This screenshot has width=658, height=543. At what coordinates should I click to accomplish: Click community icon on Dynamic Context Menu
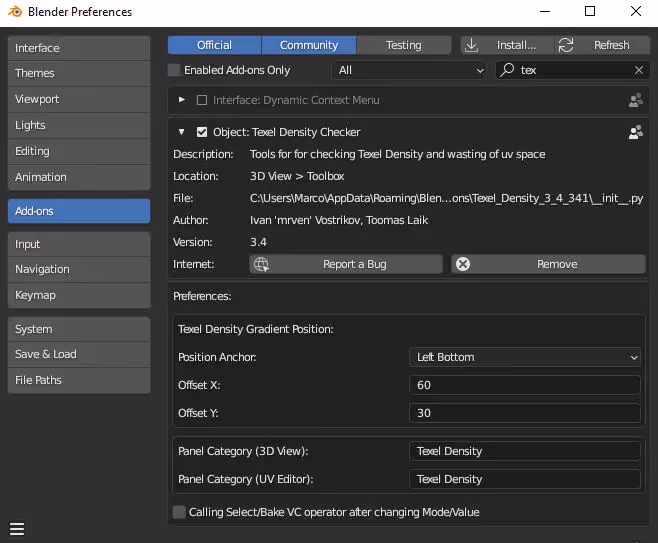coord(635,100)
